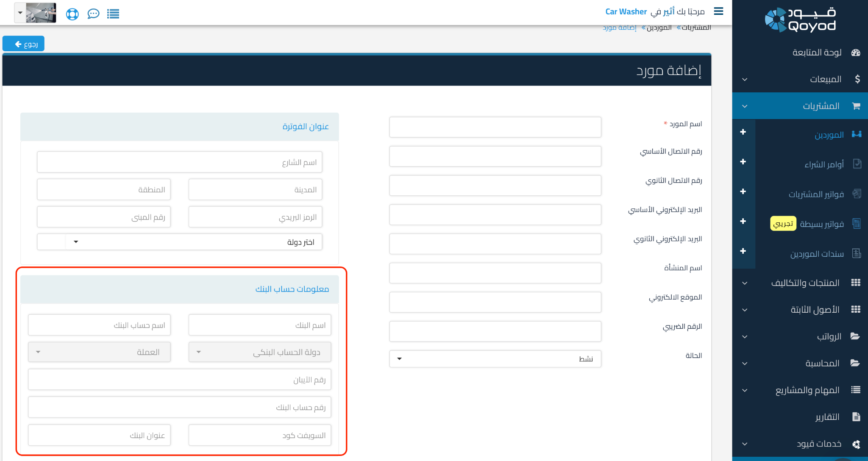Click the المشتريات cart icon

pyautogui.click(x=857, y=106)
